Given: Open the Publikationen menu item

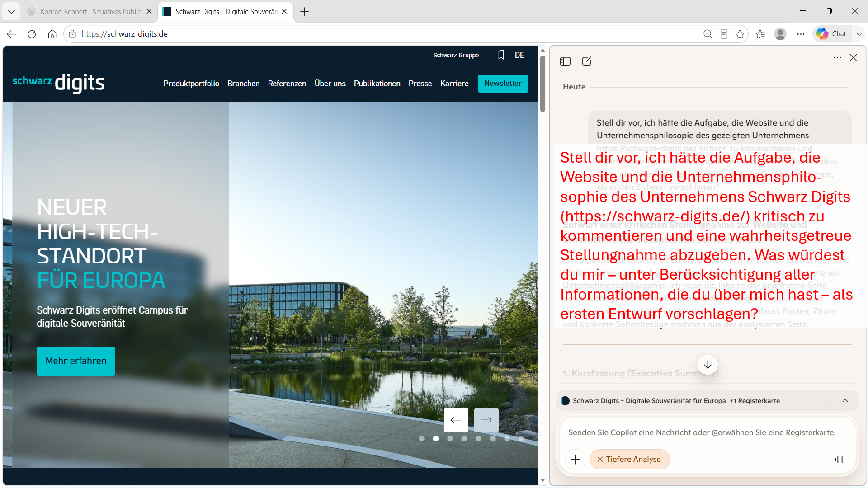Looking at the screenshot, I should click(x=377, y=84).
